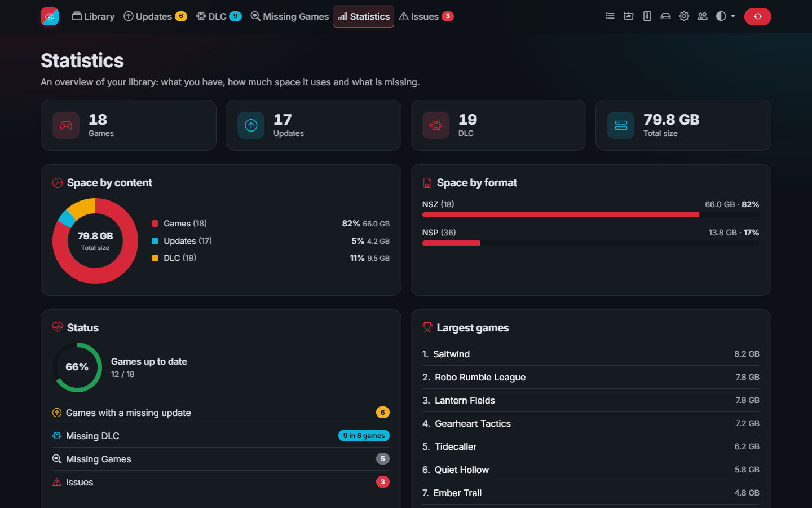Click the "Tidecaller" game row
This screenshot has width=812, height=508.
click(x=591, y=446)
